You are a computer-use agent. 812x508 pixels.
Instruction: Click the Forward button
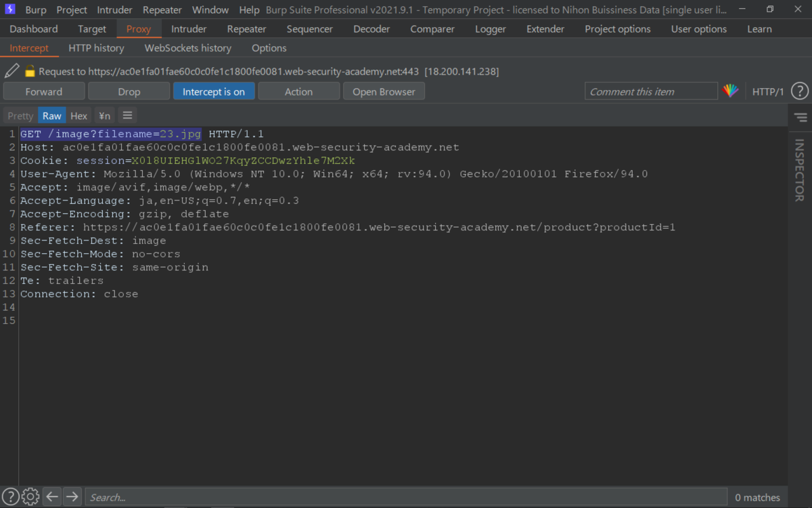(44, 91)
